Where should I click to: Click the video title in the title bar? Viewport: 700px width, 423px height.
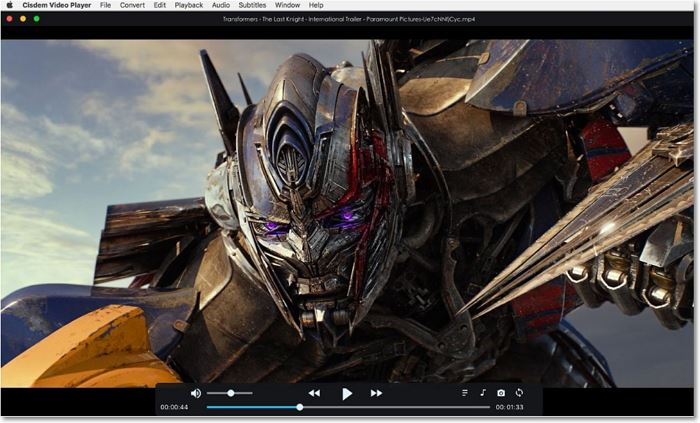click(349, 19)
